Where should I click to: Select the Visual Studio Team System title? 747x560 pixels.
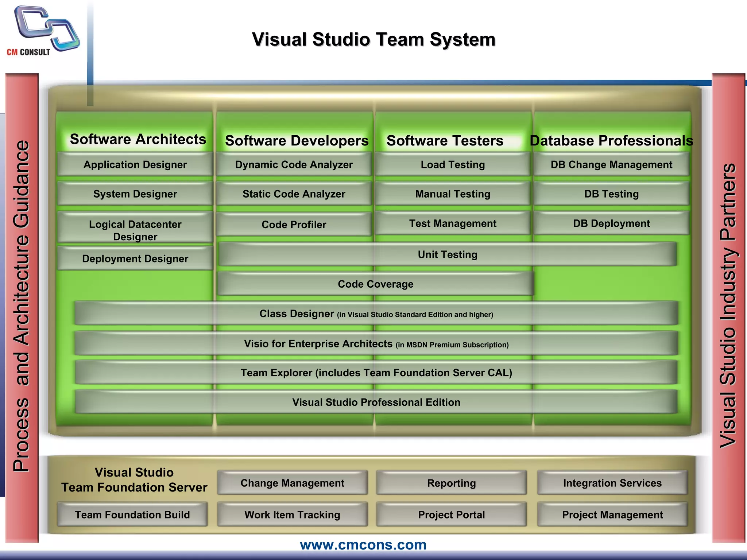[373, 39]
